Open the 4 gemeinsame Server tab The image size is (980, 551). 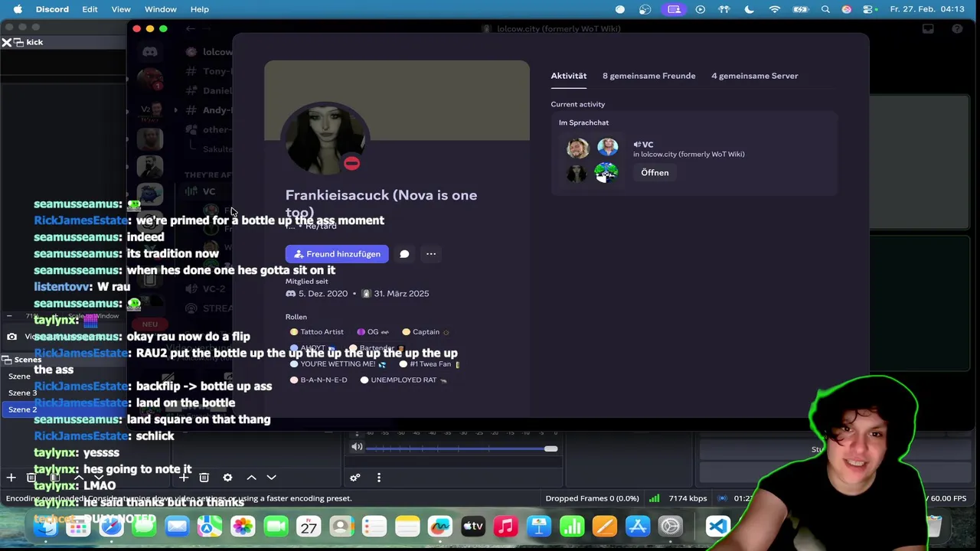pyautogui.click(x=755, y=76)
